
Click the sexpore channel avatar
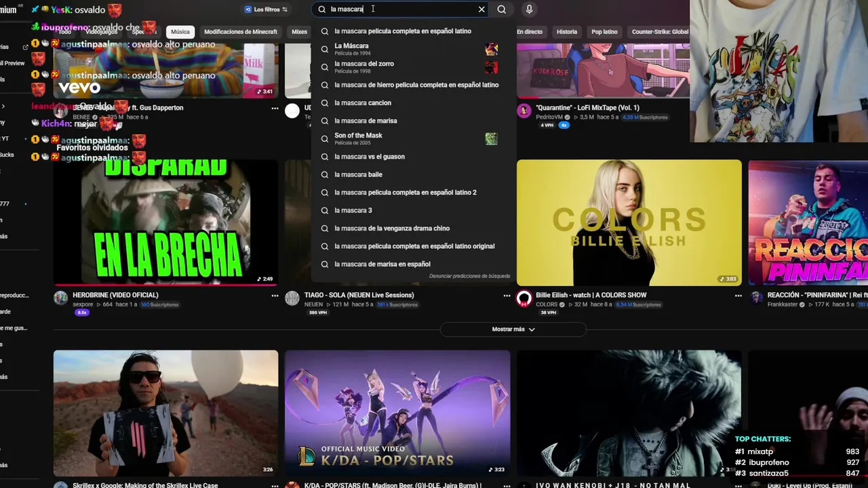pos(61,298)
